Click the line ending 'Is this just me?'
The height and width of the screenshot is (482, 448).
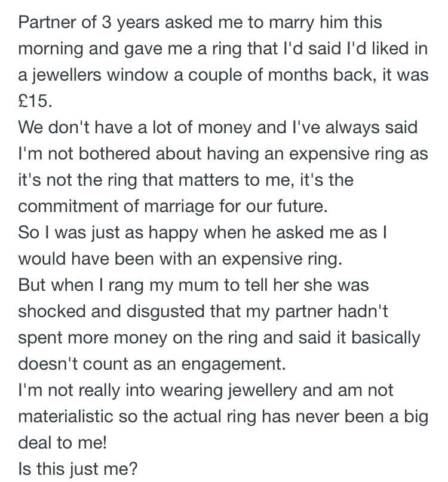(78, 469)
